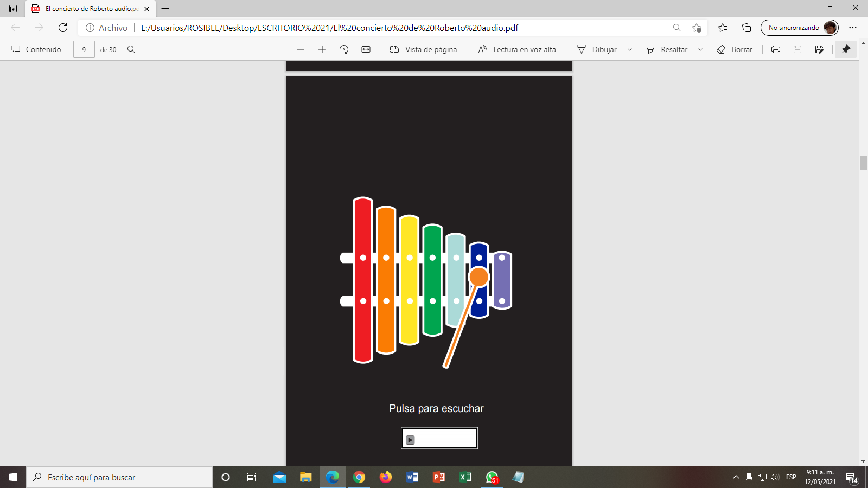This screenshot has height=488, width=868.
Task: Open the volume control in tray
Action: click(775, 477)
